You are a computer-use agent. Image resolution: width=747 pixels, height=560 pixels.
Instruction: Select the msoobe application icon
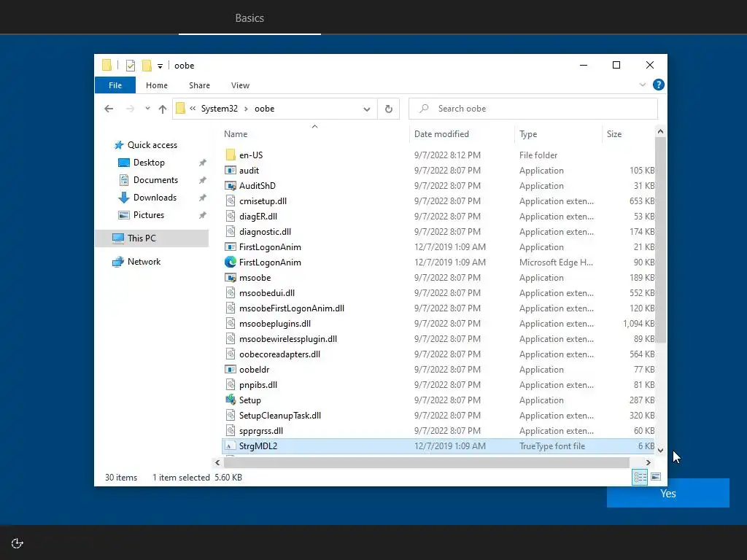pyautogui.click(x=230, y=278)
